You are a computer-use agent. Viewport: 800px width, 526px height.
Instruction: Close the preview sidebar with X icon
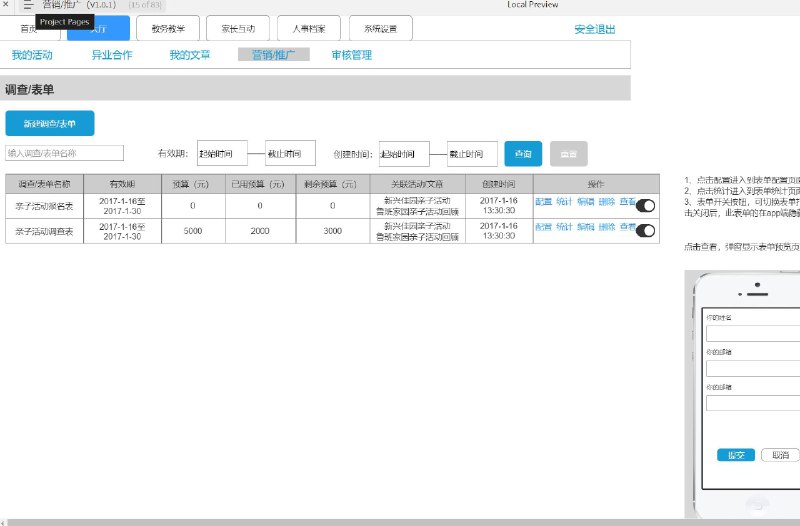pyautogui.click(x=6, y=4)
